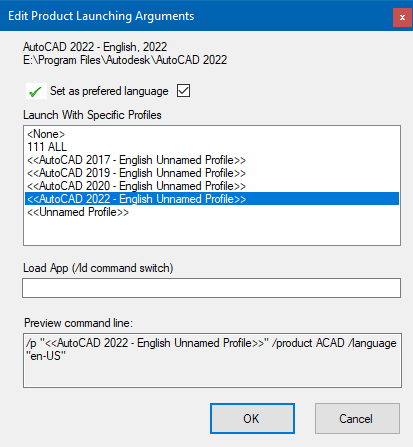The image size is (413, 447).
Task: Click empty area of the profiles listbox
Action: [x=212, y=231]
